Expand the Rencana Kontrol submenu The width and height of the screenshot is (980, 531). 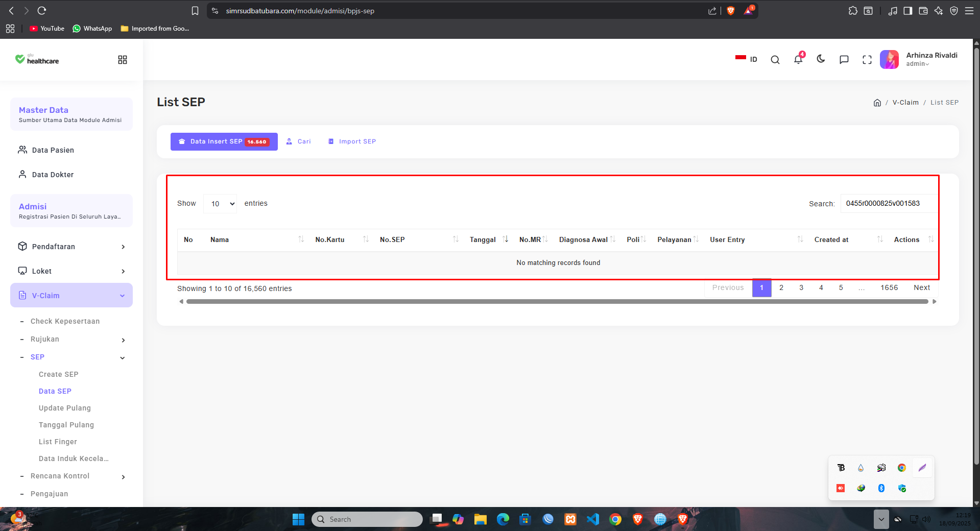pos(74,476)
